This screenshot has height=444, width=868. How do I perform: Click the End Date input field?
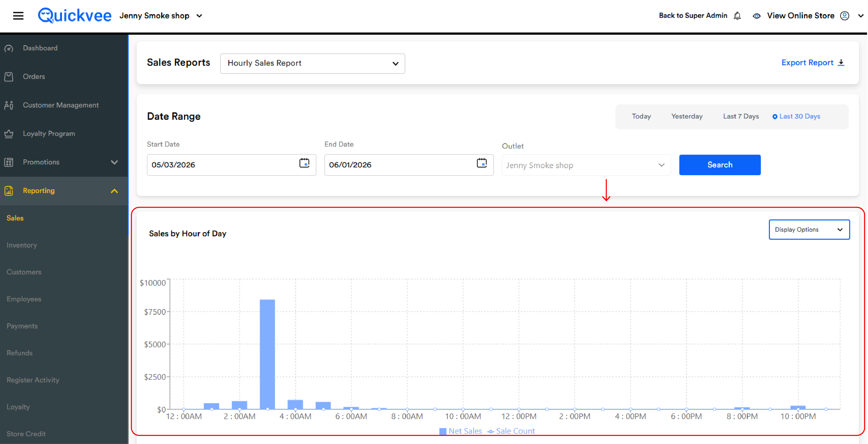(x=409, y=165)
